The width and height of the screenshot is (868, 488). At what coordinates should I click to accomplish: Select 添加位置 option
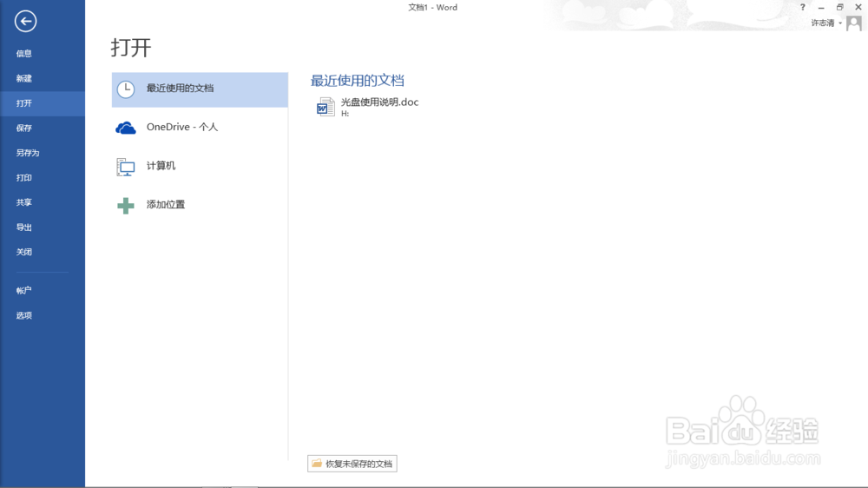200,205
